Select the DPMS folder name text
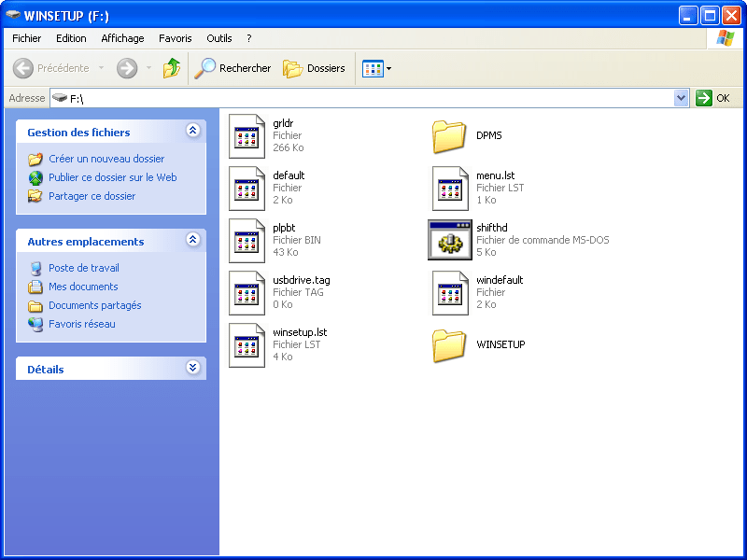Viewport: 747px width, 560px height. coord(489,135)
